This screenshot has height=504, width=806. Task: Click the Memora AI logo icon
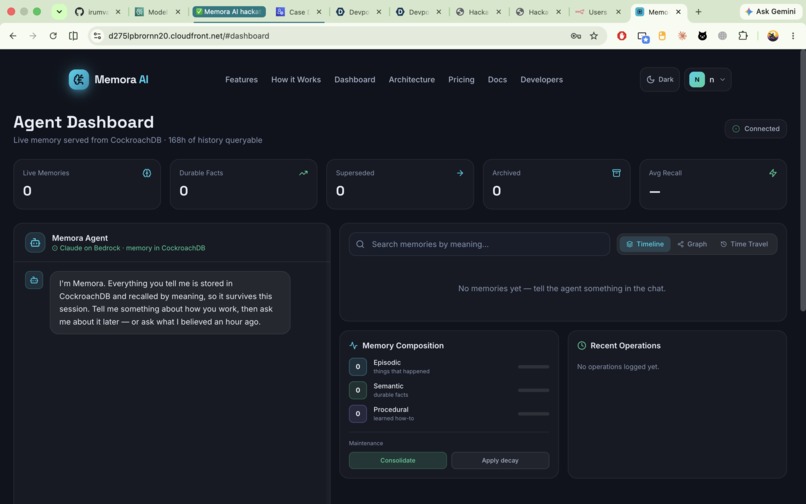click(x=79, y=79)
